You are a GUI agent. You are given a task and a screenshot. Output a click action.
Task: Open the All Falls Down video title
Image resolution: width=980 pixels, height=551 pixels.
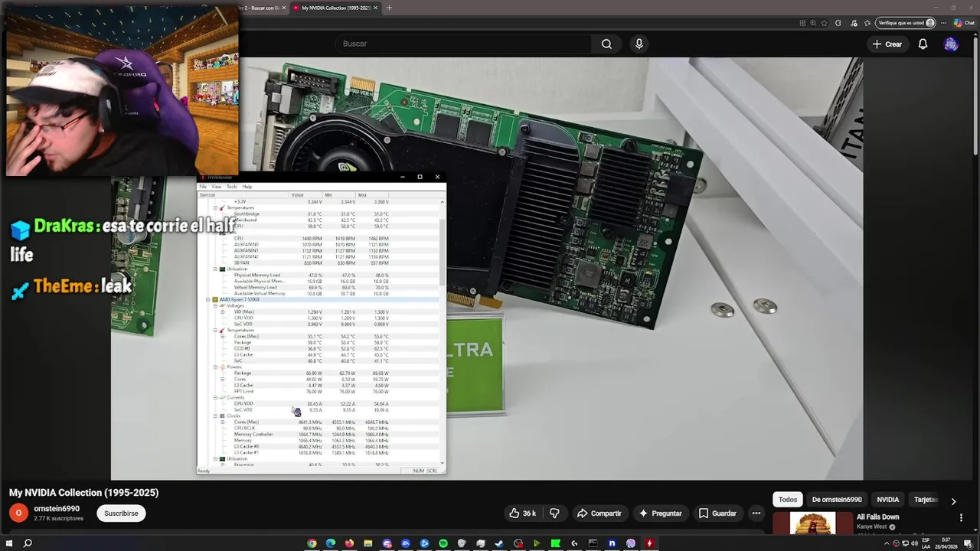(x=877, y=517)
